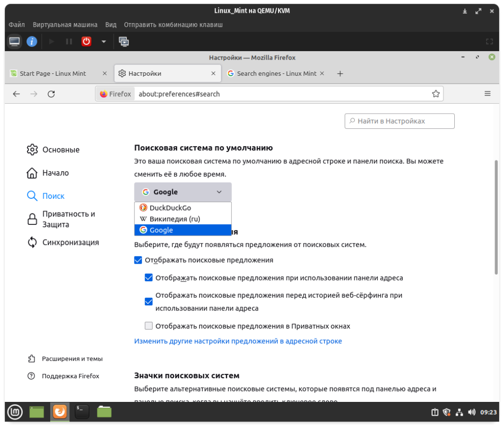Open Отправить комбинацию клавиш menu
Viewport: 504px width, 427px height.
coord(173,25)
